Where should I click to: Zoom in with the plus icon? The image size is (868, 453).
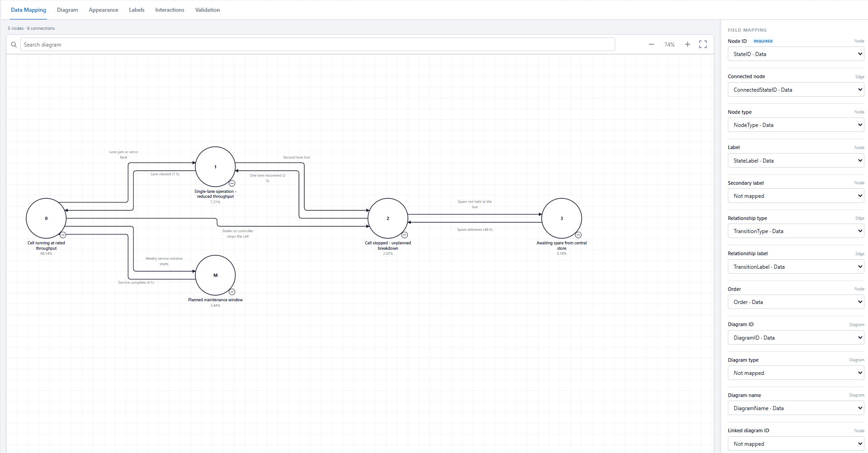coord(688,44)
